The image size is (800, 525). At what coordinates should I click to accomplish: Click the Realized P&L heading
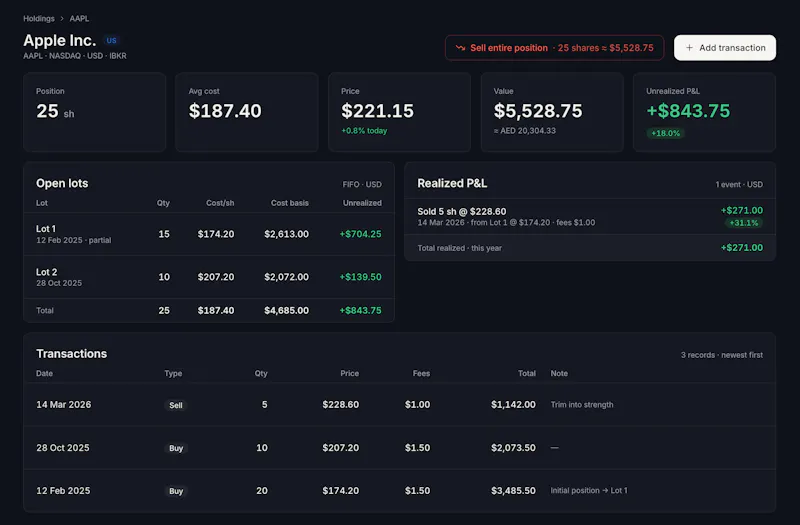452,183
